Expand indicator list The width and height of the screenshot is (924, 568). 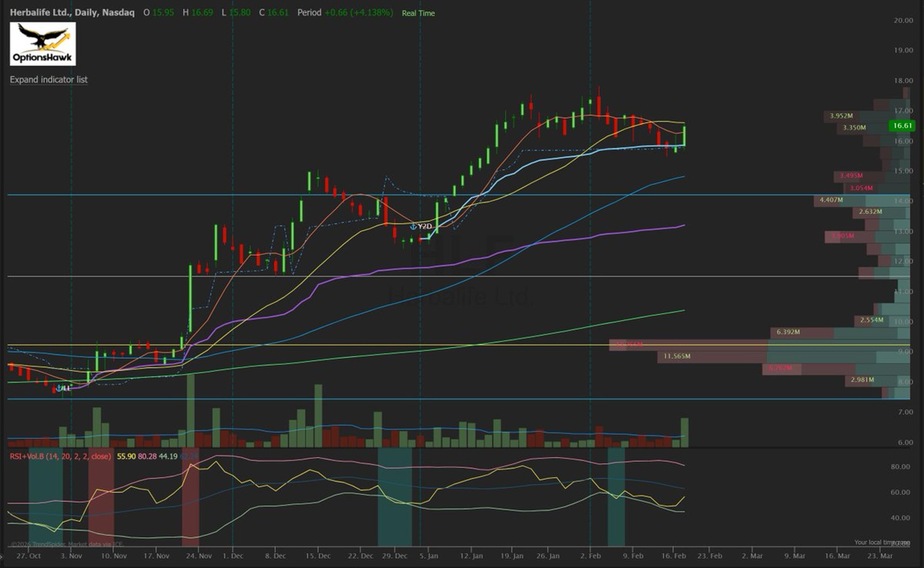[48, 80]
